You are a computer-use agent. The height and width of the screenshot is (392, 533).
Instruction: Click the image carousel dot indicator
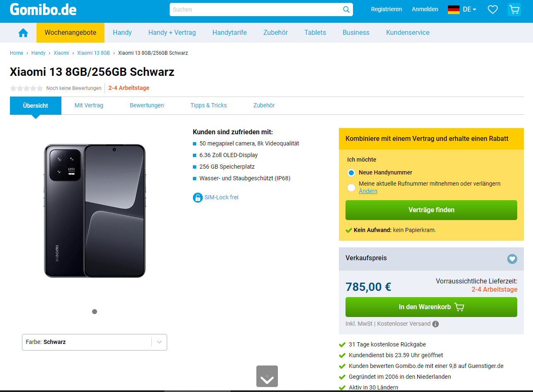[x=95, y=312]
